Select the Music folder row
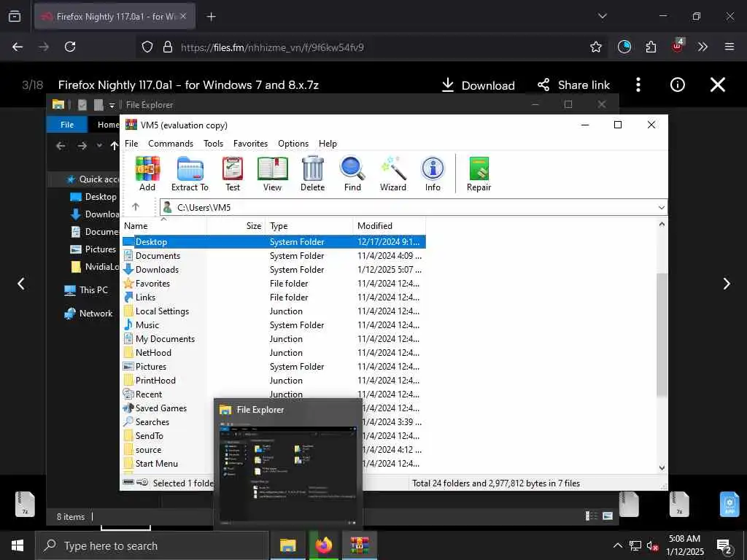The height and width of the screenshot is (560, 747). (274, 324)
